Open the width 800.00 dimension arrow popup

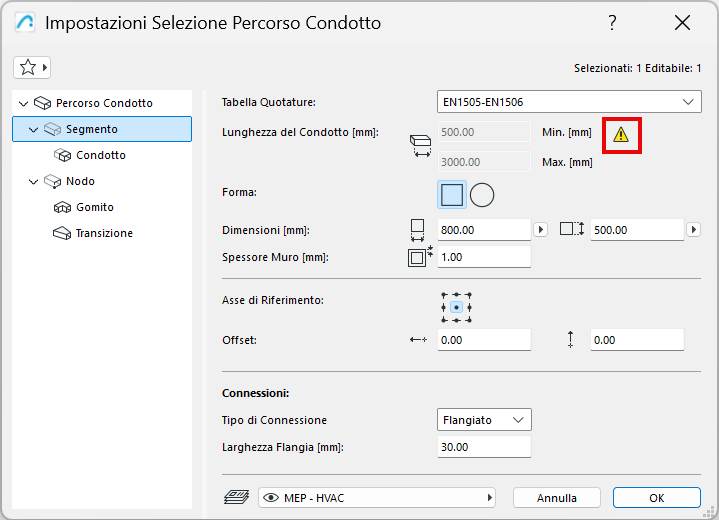(541, 229)
